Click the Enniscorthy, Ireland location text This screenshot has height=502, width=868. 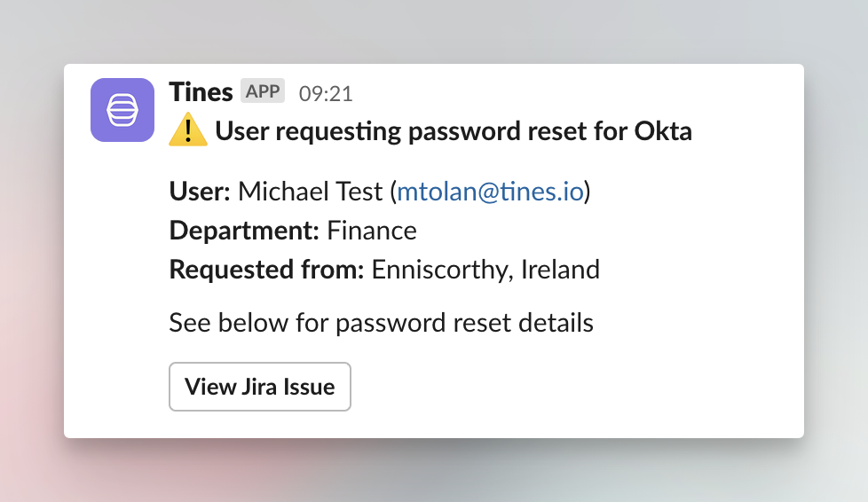pyautogui.click(x=485, y=269)
